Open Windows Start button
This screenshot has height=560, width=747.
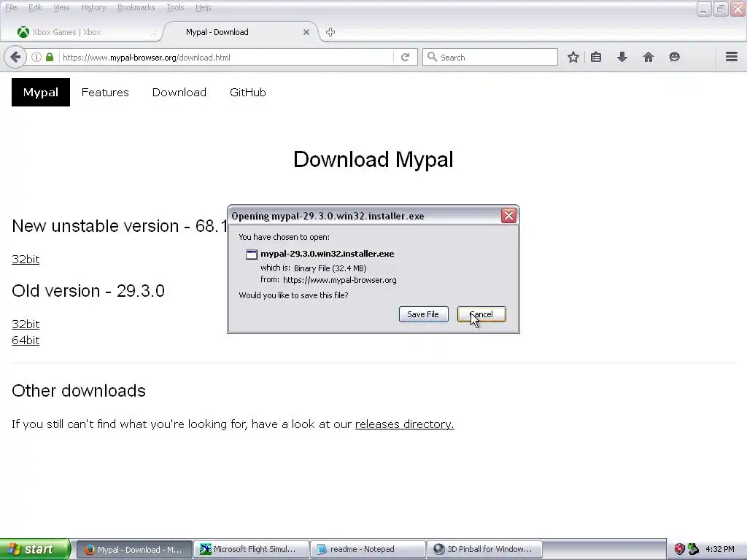(x=35, y=549)
